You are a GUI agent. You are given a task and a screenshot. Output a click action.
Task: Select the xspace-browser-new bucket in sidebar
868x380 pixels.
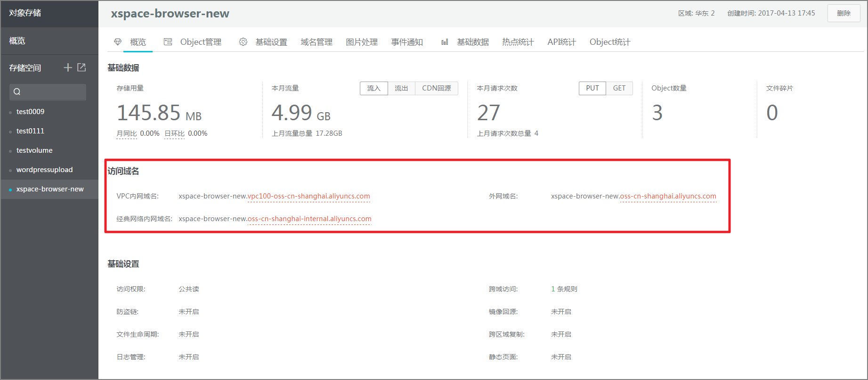click(x=49, y=189)
